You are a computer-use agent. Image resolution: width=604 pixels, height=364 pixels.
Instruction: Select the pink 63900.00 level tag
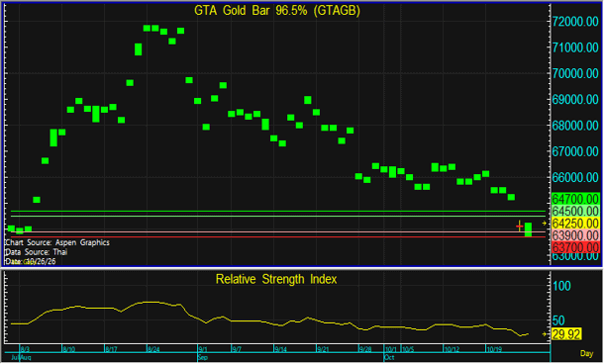pyautogui.click(x=575, y=235)
